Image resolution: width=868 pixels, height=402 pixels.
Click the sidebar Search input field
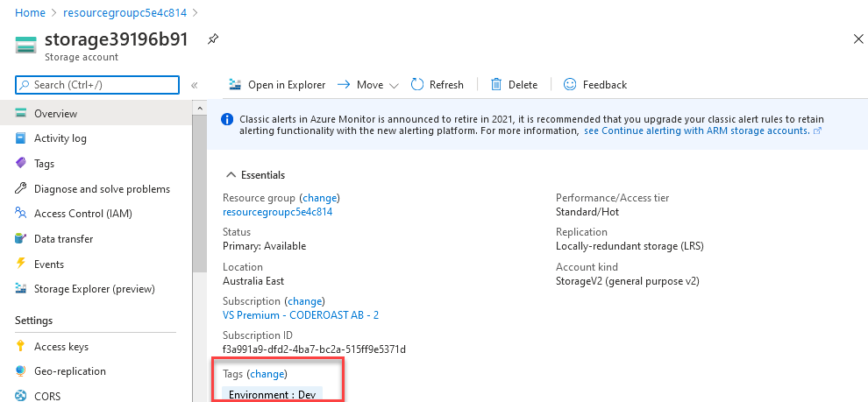point(97,85)
